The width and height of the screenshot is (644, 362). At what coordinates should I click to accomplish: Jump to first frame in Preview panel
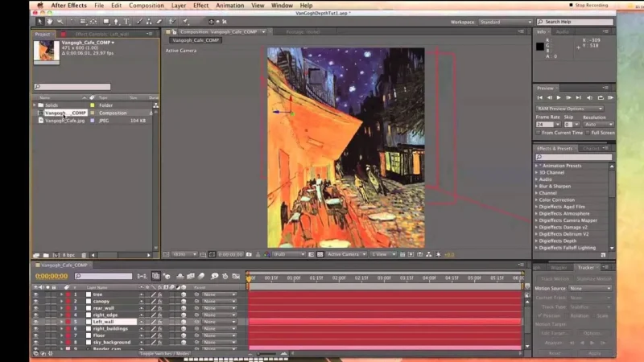[x=540, y=97]
